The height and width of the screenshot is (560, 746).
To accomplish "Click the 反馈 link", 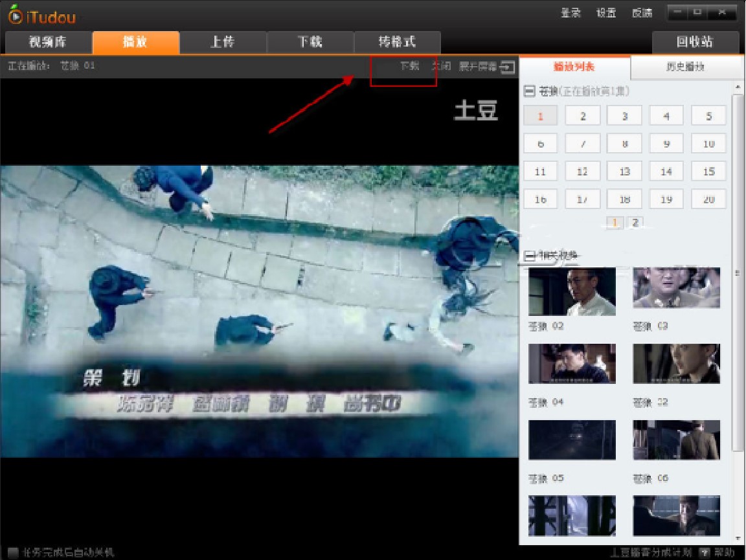I will coord(642,14).
